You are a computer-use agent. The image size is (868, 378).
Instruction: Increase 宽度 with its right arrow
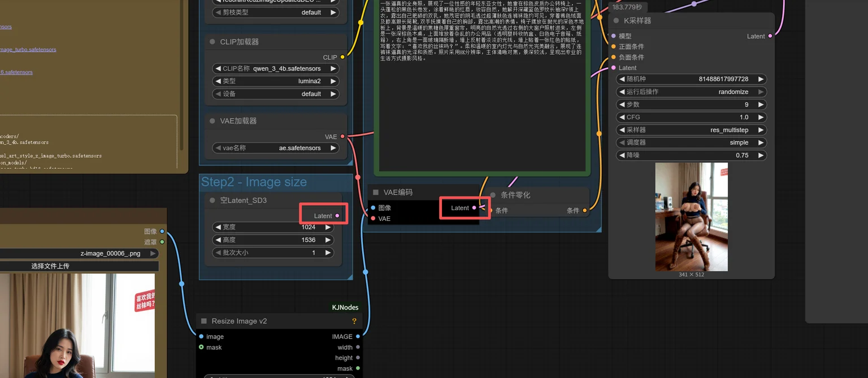[328, 227]
